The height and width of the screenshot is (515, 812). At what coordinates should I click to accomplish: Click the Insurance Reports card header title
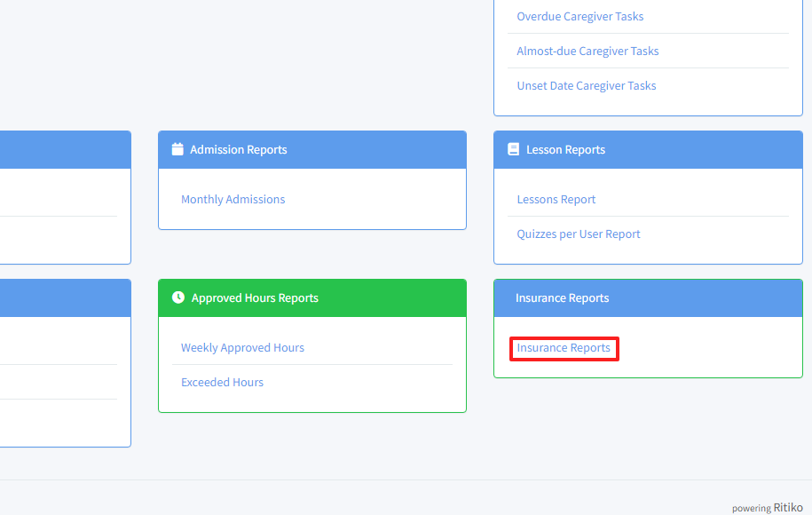point(562,297)
